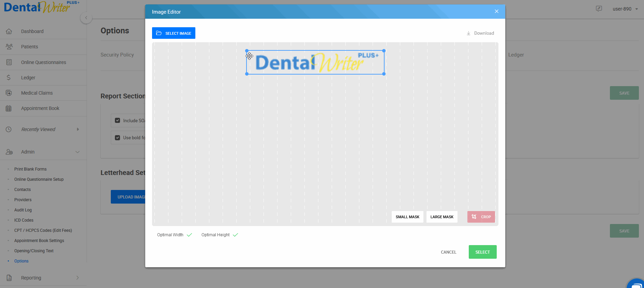
Task: Click the bottom-left resize handle of the logo
Action: click(247, 74)
